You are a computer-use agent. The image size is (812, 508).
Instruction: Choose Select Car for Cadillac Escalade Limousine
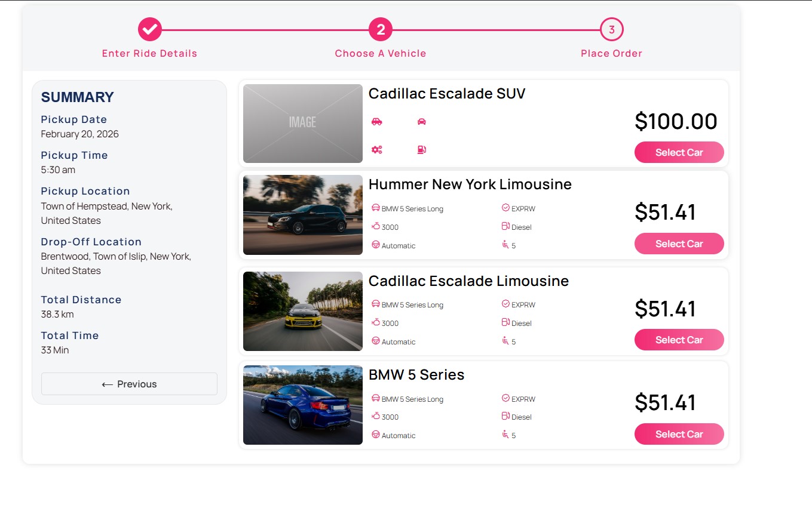click(x=679, y=340)
